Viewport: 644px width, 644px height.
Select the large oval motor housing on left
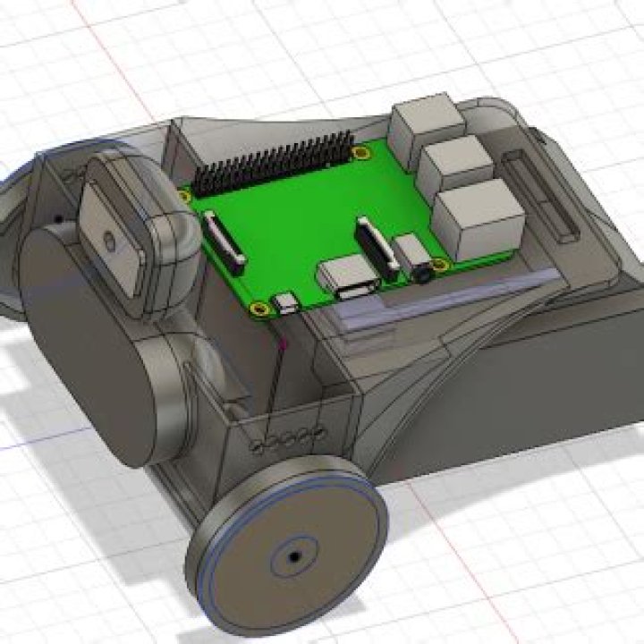click(89, 348)
